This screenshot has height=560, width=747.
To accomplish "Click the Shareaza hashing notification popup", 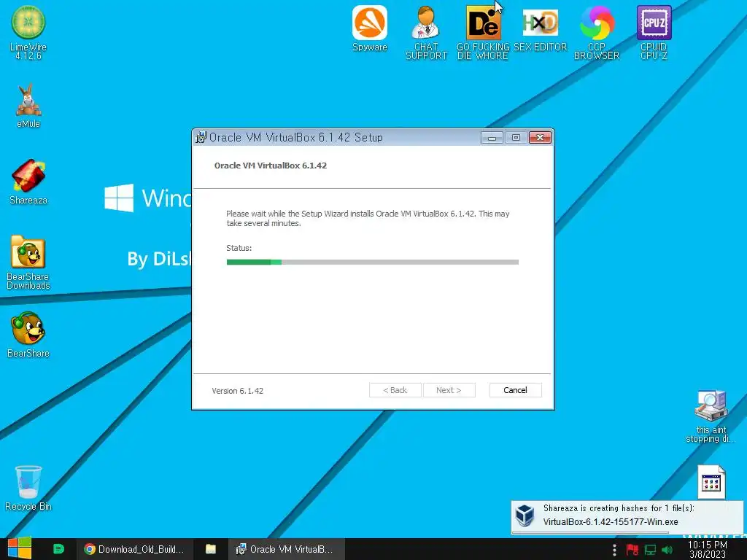I will [627, 518].
